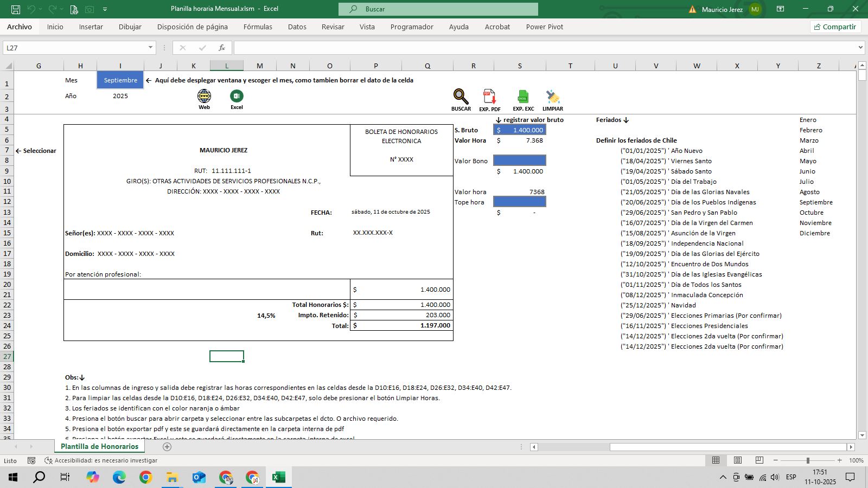This screenshot has width=868, height=488.
Task: Expand the formula bar
Action: (860, 48)
